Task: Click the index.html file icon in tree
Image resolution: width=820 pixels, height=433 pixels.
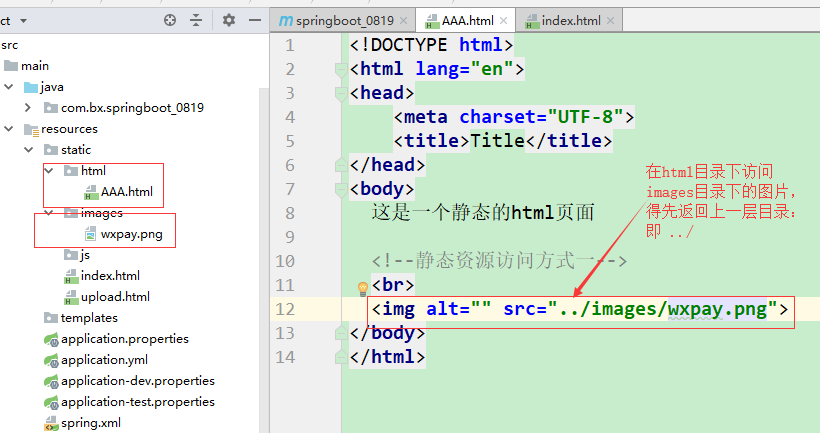Action: pos(71,276)
